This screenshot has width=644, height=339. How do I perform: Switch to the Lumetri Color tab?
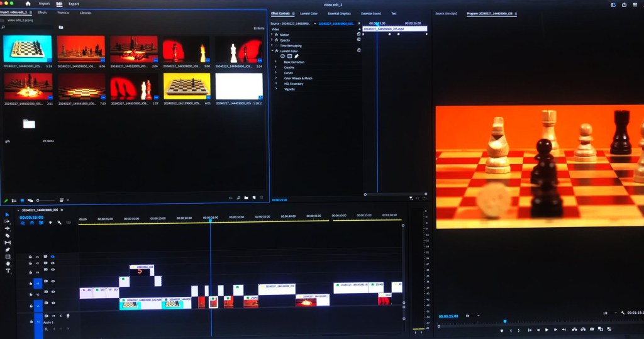click(308, 13)
